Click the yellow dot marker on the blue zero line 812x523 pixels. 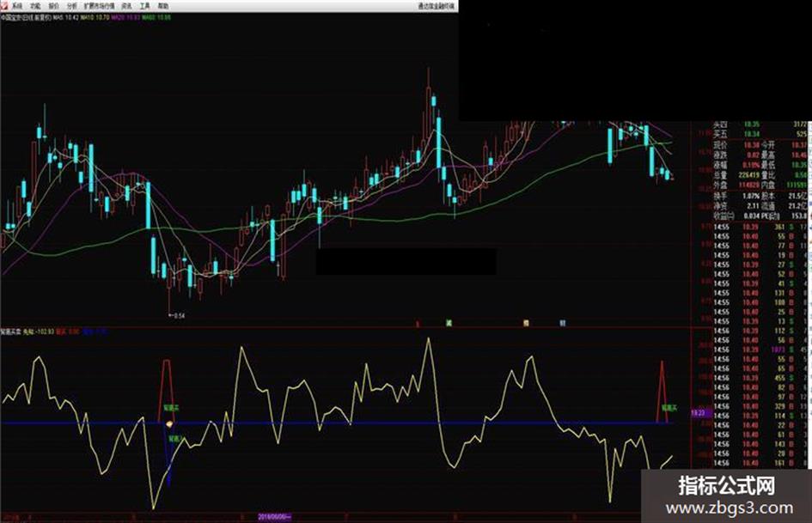coord(168,424)
